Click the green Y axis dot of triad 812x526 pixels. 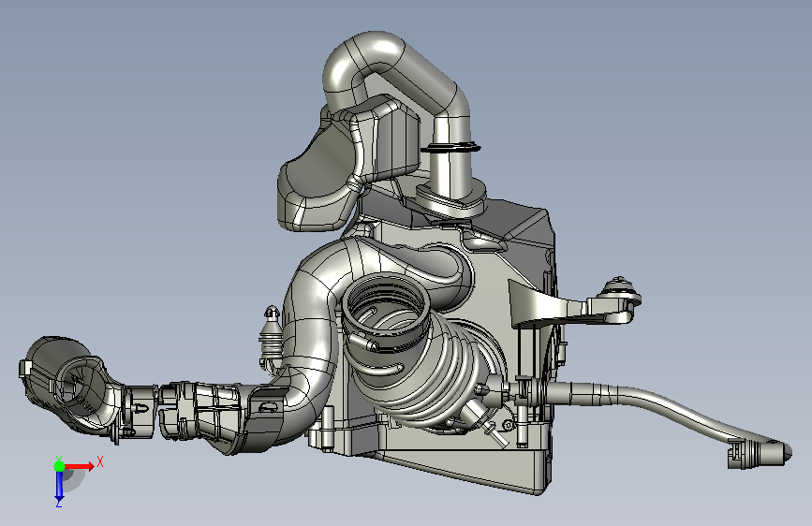[x=59, y=466]
